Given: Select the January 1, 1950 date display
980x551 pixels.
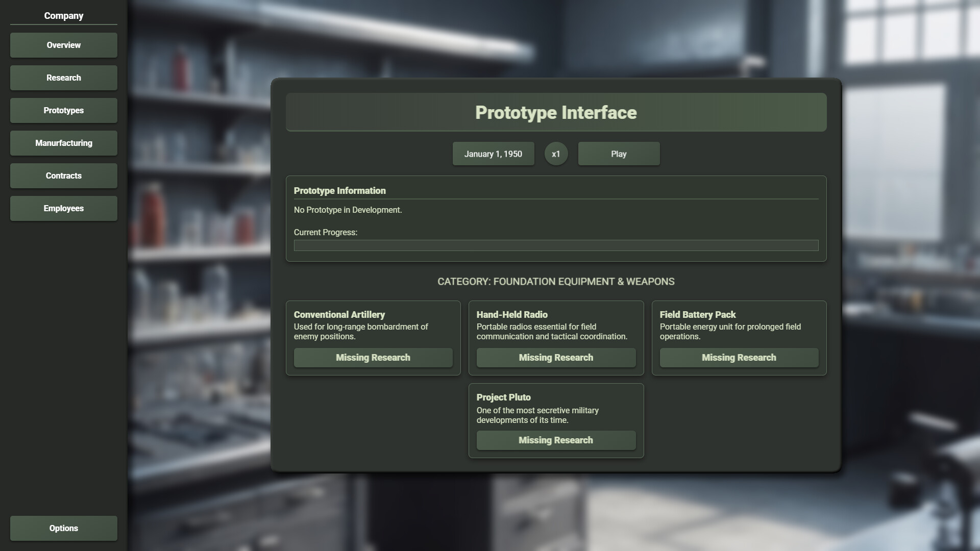Looking at the screenshot, I should pos(493,154).
